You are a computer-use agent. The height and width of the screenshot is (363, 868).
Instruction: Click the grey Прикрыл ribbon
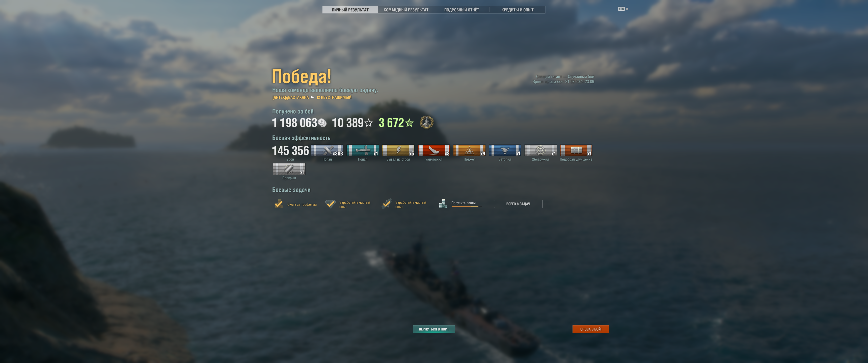(289, 169)
